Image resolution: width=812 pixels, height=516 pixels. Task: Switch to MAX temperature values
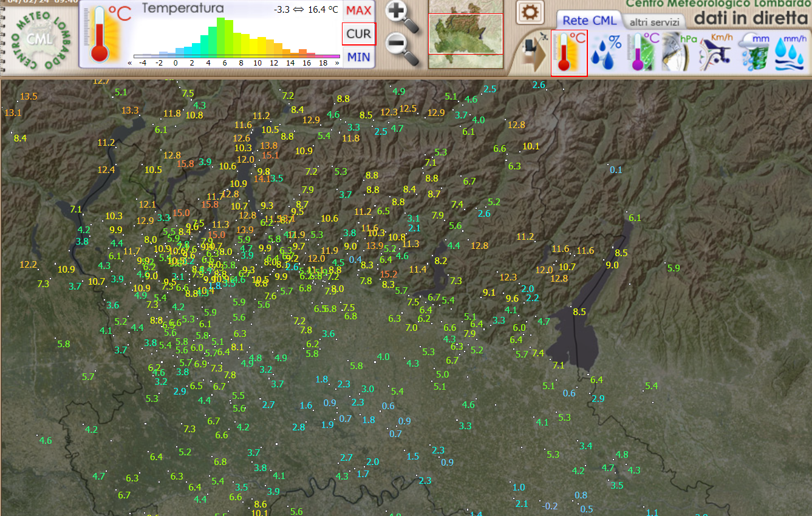(x=358, y=10)
